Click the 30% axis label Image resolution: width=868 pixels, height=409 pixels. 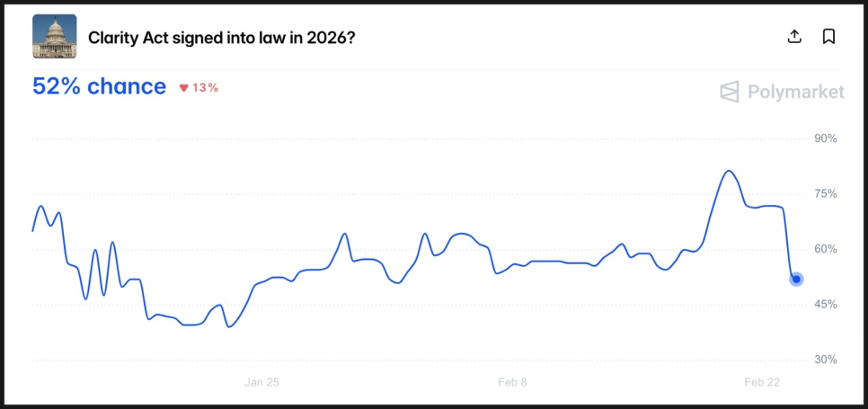pyautogui.click(x=825, y=360)
